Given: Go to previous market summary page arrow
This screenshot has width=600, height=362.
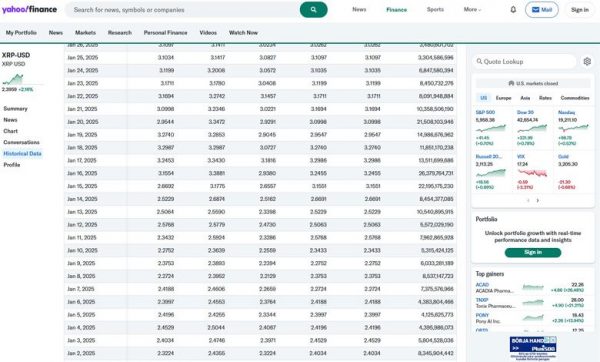Looking at the screenshot, I should 528,200.
